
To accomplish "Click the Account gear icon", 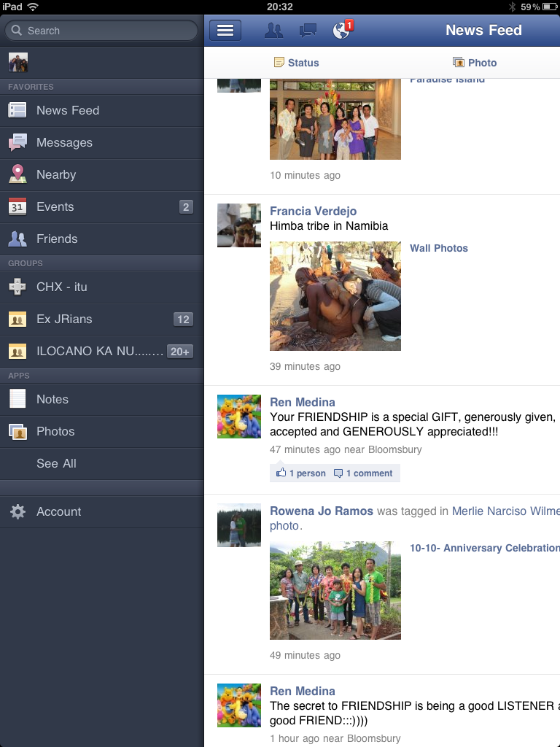I will [x=17, y=511].
